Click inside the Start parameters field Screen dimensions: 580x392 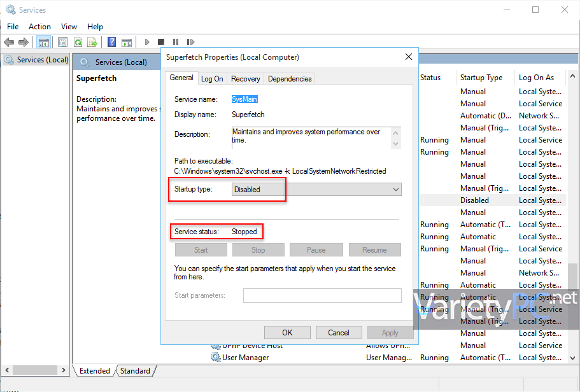[x=322, y=295]
